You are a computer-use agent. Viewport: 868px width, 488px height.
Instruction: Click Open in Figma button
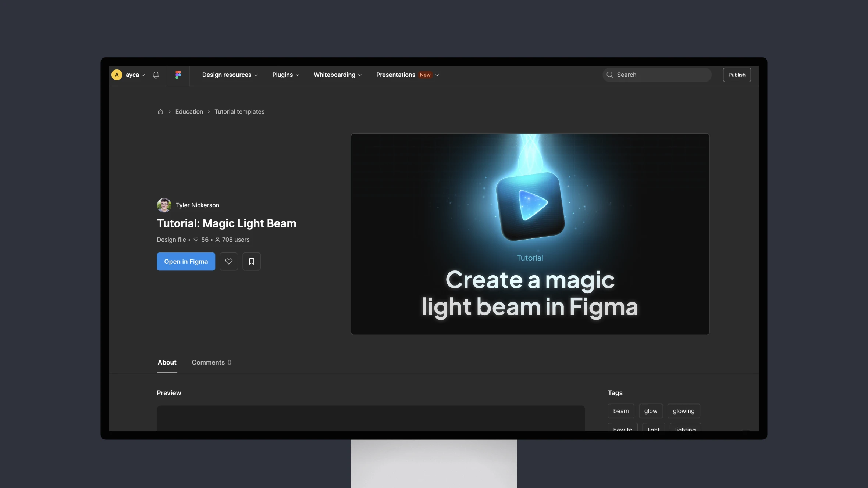click(185, 261)
